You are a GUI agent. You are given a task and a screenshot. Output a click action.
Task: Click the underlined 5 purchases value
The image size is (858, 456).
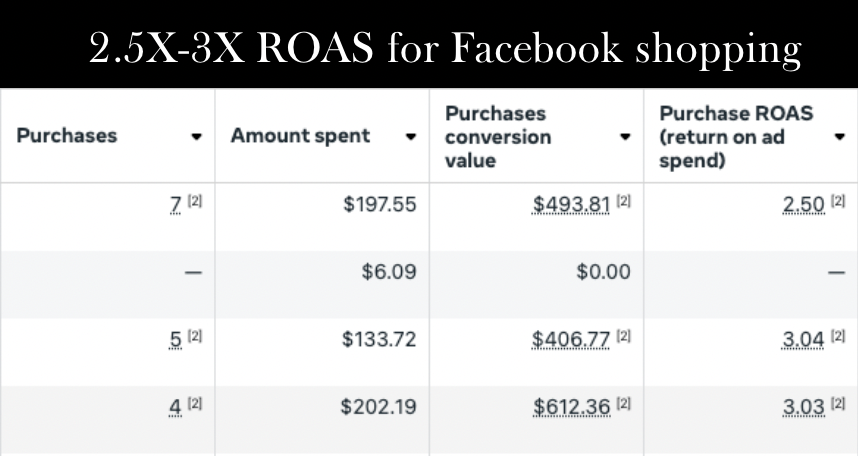click(176, 339)
